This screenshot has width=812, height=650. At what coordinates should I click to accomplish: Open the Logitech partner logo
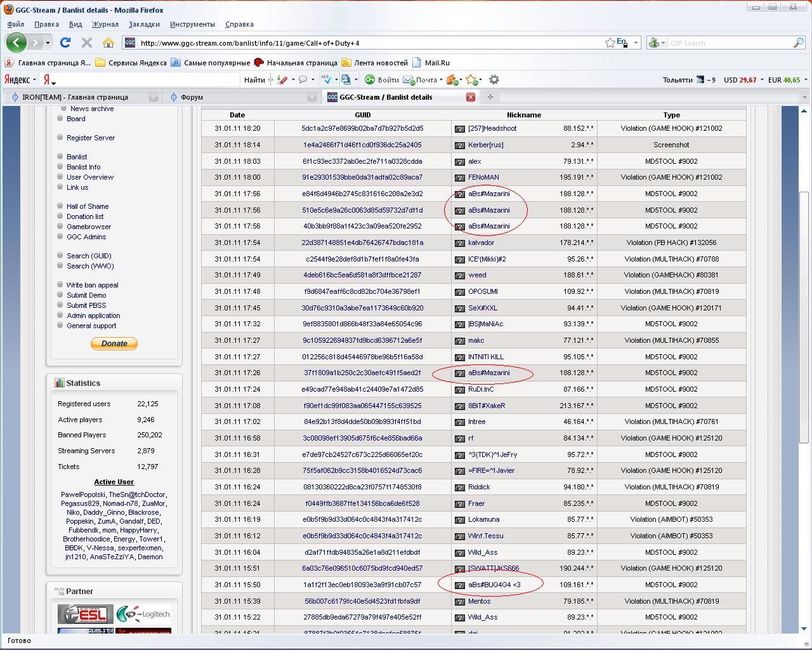[x=143, y=614]
